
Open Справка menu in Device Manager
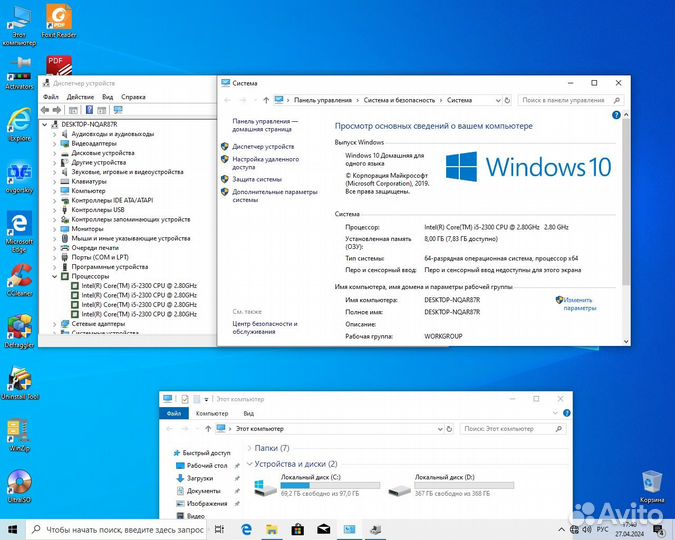coord(133,97)
